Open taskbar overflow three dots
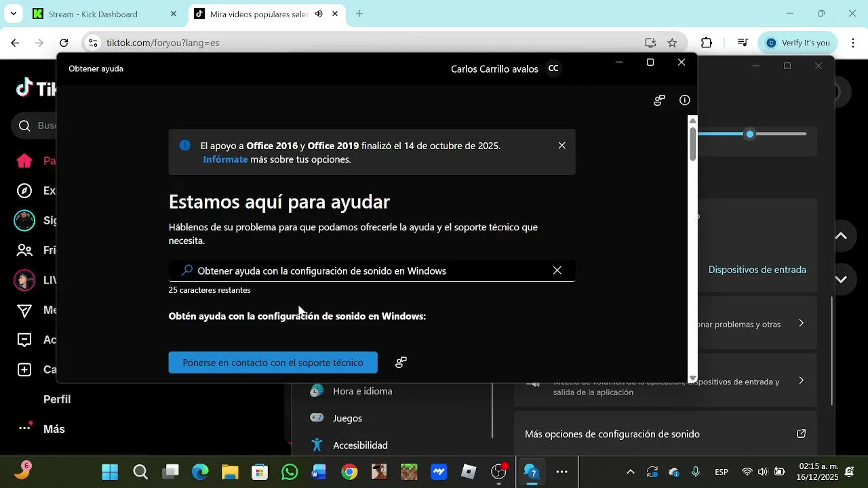The width and height of the screenshot is (868, 488). (561, 472)
